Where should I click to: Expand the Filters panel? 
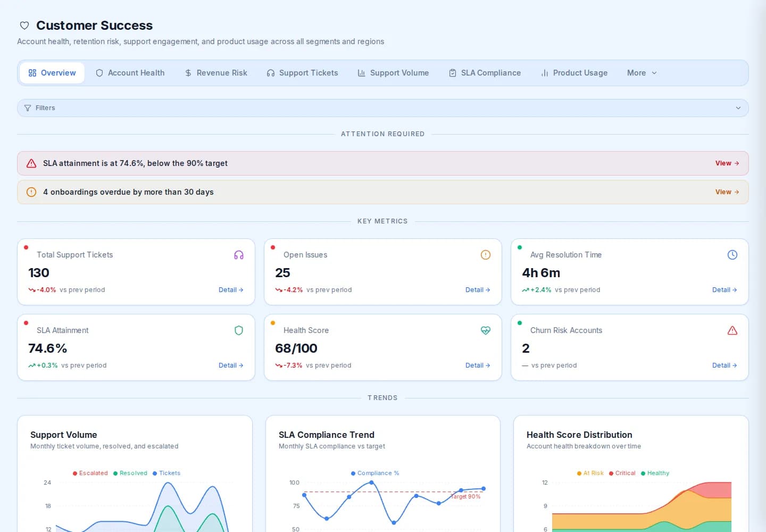(383, 108)
